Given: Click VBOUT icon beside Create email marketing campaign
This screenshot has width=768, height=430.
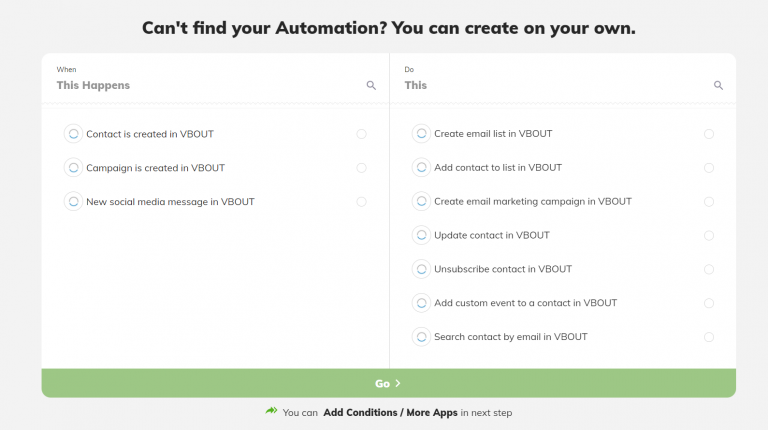Looking at the screenshot, I should 421,201.
